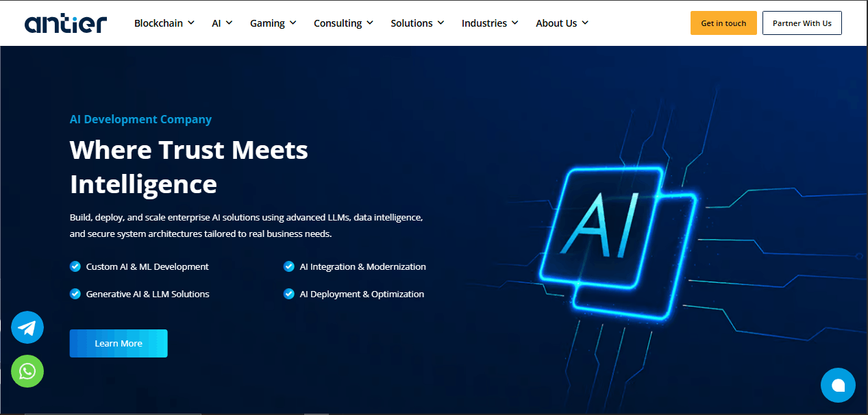Open the About Us menu
This screenshot has width=868, height=415.
[562, 23]
